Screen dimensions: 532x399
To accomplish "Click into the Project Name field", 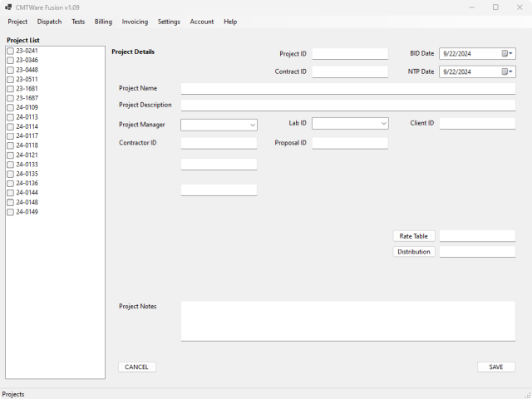I will (x=347, y=88).
